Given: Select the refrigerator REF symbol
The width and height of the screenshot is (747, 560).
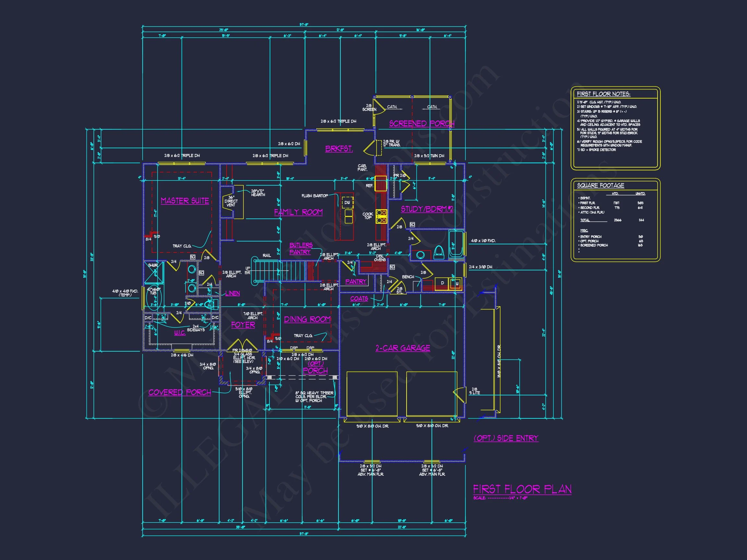Looking at the screenshot, I should point(381,183).
